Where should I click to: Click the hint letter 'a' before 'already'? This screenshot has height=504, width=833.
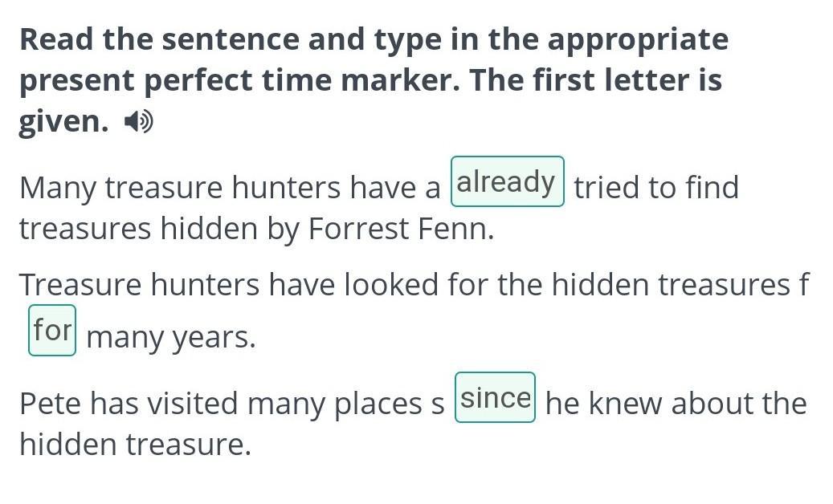(433, 189)
